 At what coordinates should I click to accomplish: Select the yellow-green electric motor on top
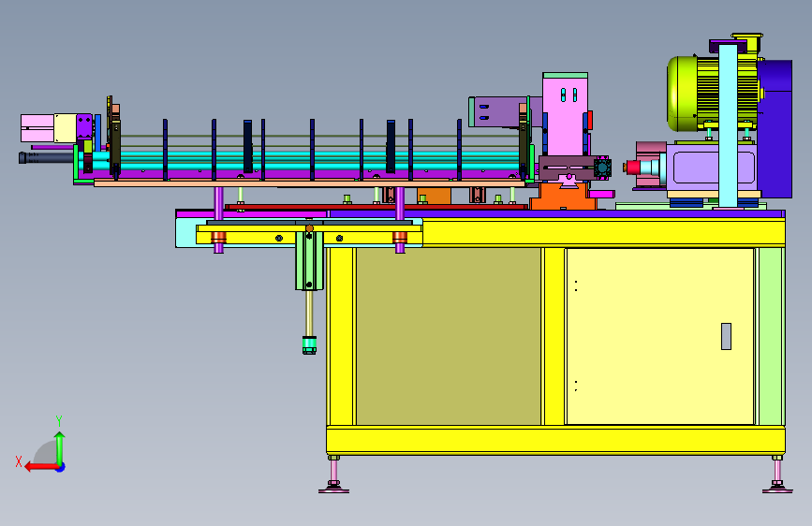712,94
